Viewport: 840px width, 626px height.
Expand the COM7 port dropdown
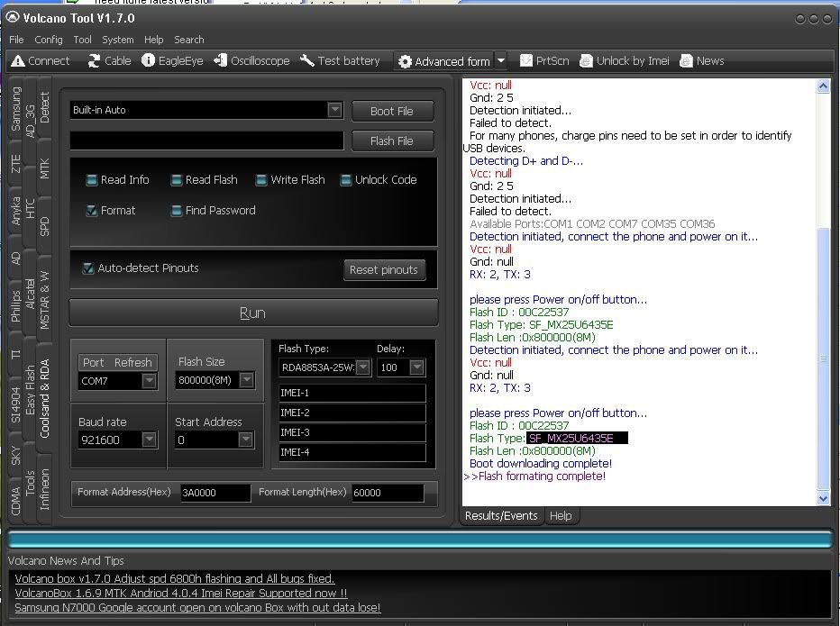tap(149, 381)
